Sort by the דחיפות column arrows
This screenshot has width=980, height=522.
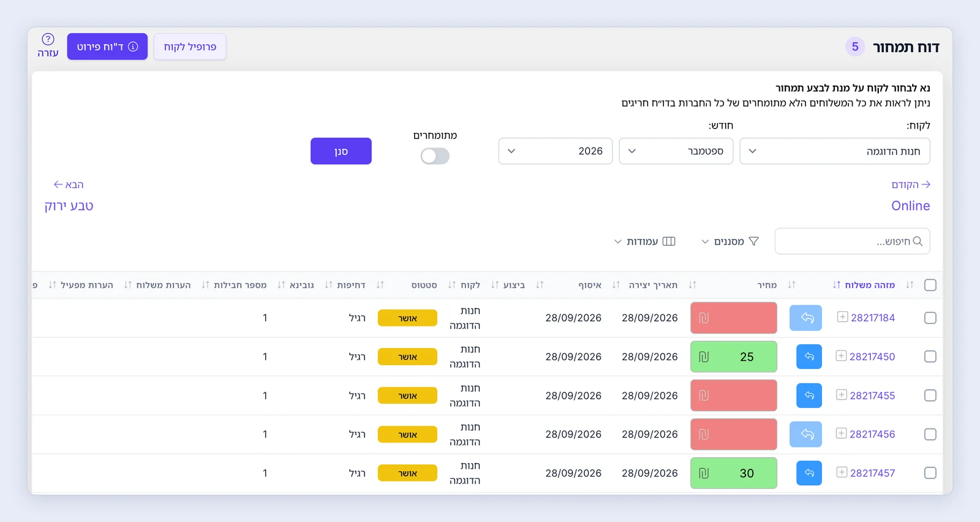328,285
